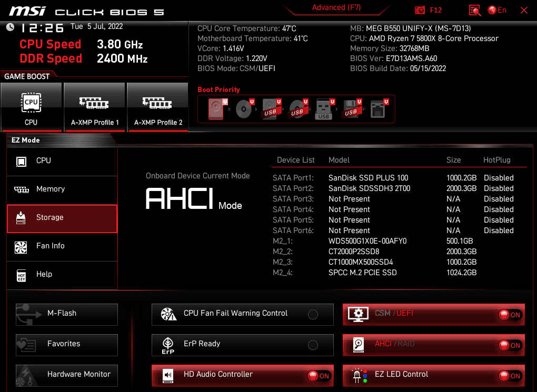This screenshot has height=392, width=537.
Task: Toggle the CSM / UEFI ON switch
Action: tap(510, 315)
